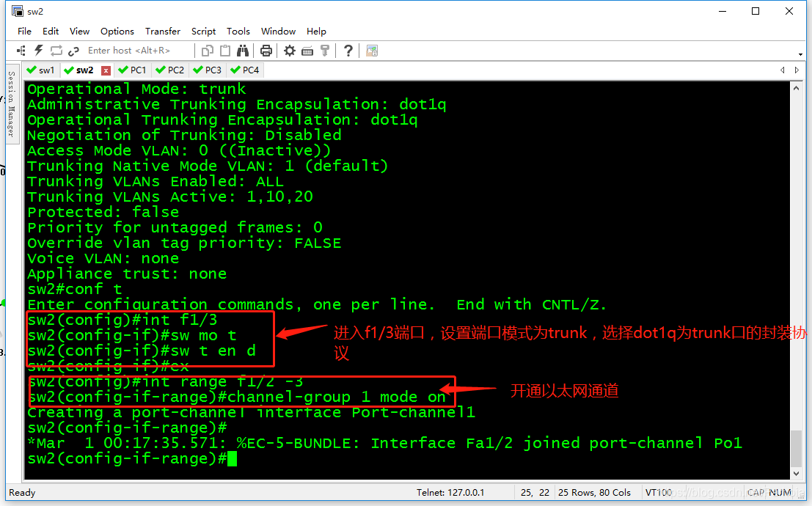The width and height of the screenshot is (812, 506).
Task: Open the Help menu
Action: coord(316,31)
